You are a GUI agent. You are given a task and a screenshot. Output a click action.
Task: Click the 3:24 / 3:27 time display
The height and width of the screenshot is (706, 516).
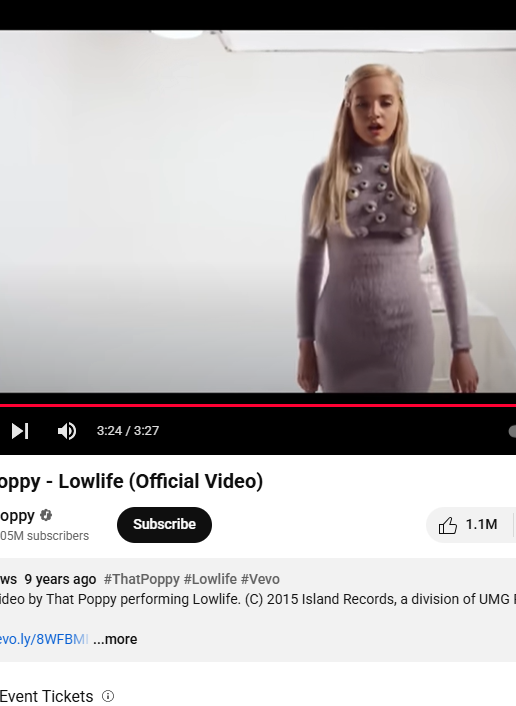[128, 431]
